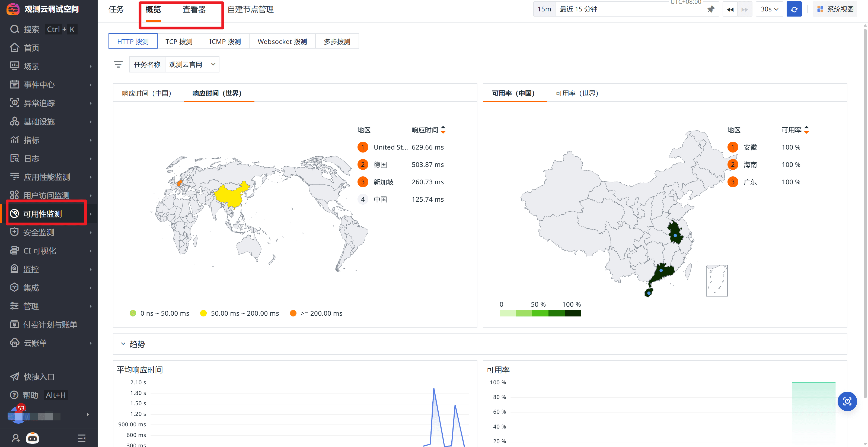Switch to 可用率（世界）tab
Viewport: 868px width, 447px height.
tap(576, 93)
